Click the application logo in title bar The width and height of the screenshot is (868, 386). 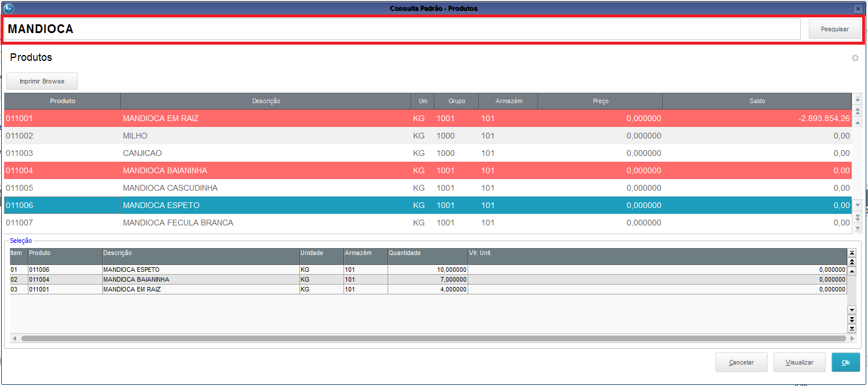coord(8,9)
